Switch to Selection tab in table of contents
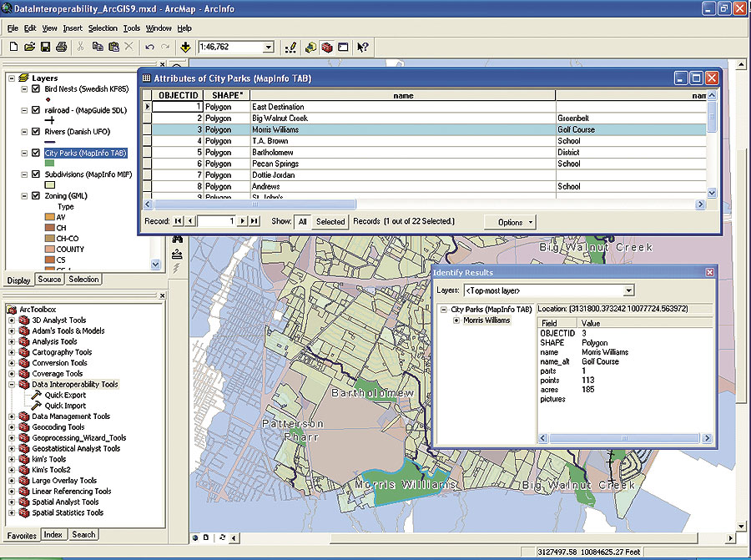The height and width of the screenshot is (560, 751). tap(83, 280)
